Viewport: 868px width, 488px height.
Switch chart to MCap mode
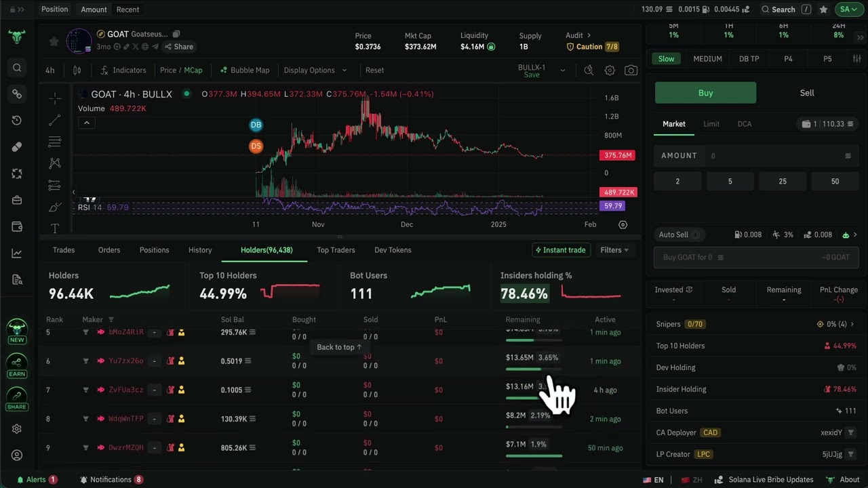(193, 70)
